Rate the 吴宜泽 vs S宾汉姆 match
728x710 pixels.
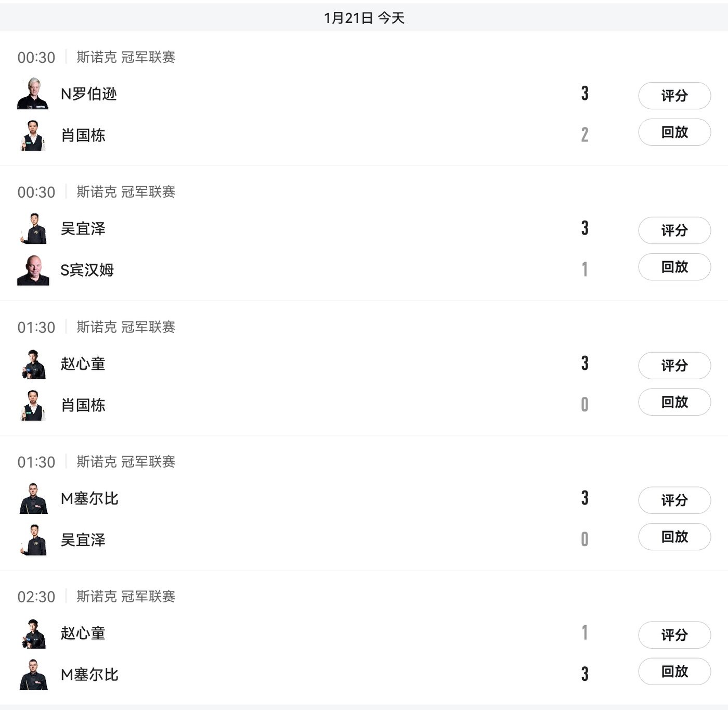(x=674, y=230)
